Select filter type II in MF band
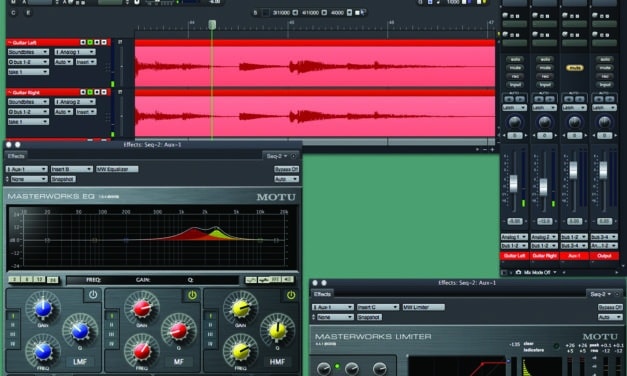Image resolution: width=627 pixels, height=376 pixels. coord(112,325)
